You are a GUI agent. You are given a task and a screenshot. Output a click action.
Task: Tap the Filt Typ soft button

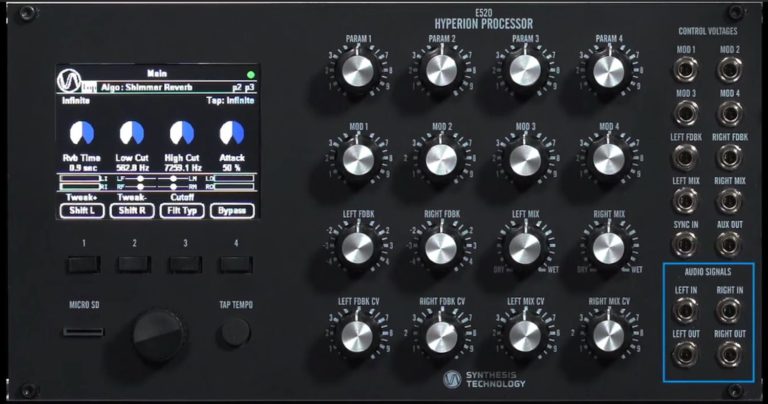click(x=182, y=211)
